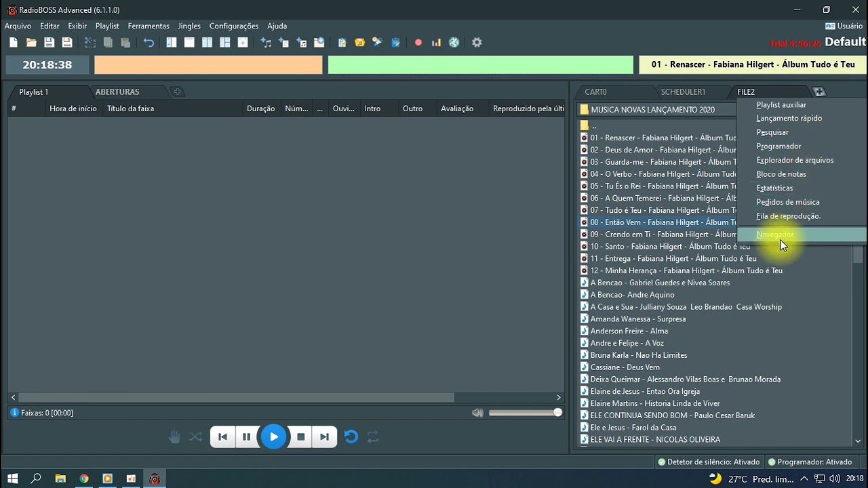868x488 pixels.
Task: Click the cut icon in the toolbar
Action: click(x=90, y=42)
